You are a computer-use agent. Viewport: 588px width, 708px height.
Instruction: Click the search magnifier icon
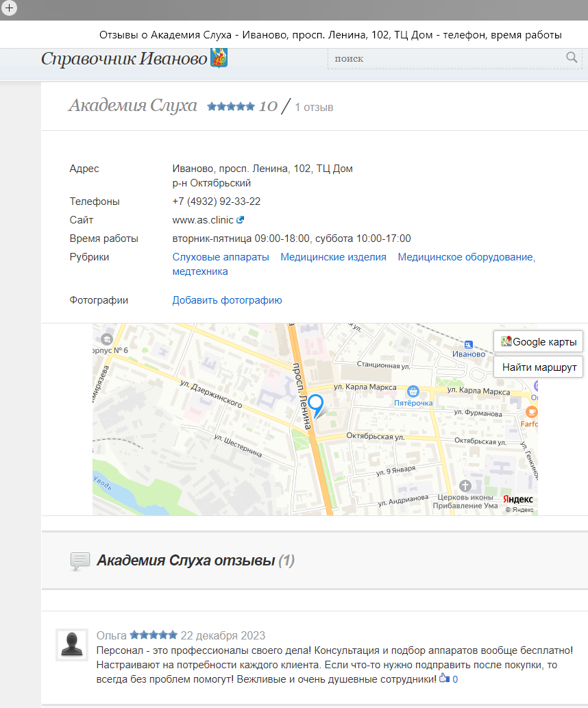572,58
